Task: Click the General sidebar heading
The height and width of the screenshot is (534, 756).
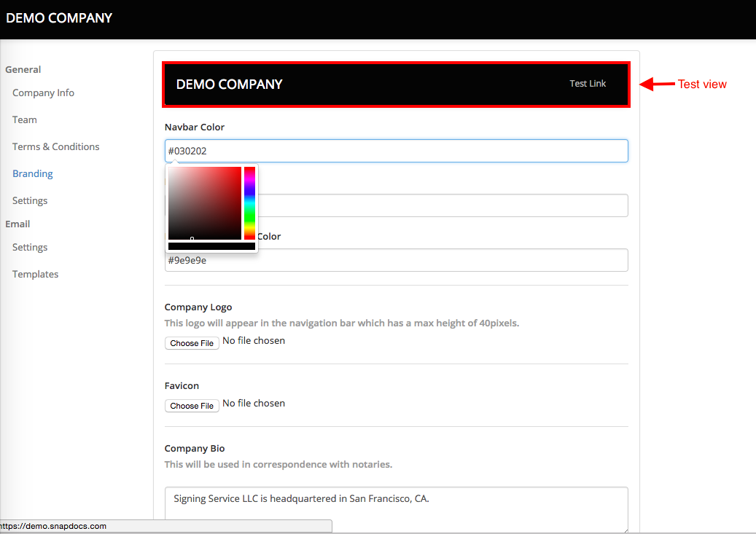Action: pyautogui.click(x=23, y=69)
